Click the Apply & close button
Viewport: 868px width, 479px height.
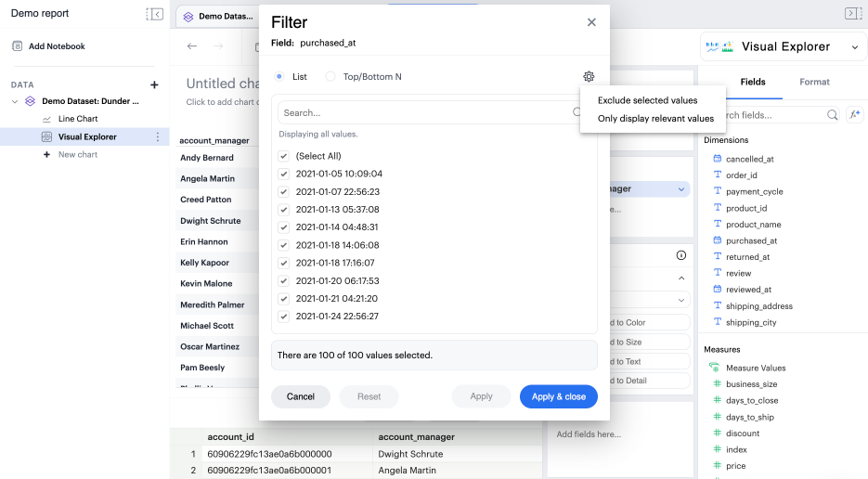click(x=558, y=396)
